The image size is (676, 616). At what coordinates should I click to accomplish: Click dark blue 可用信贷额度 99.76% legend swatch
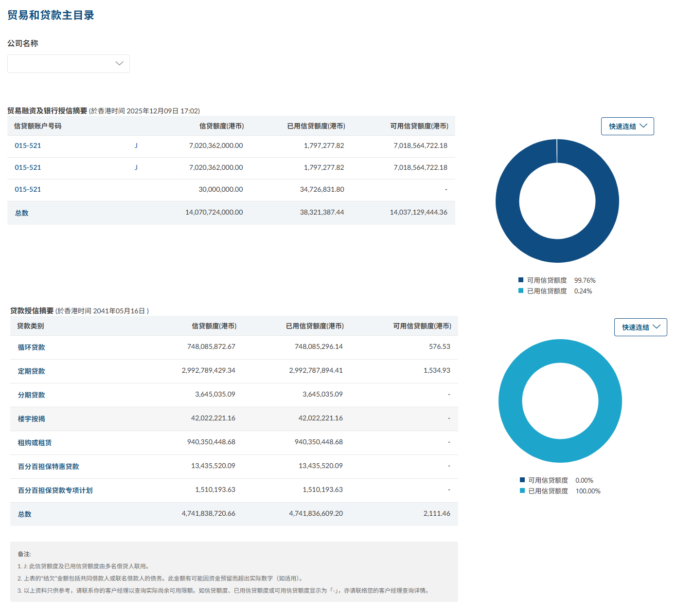pos(521,280)
